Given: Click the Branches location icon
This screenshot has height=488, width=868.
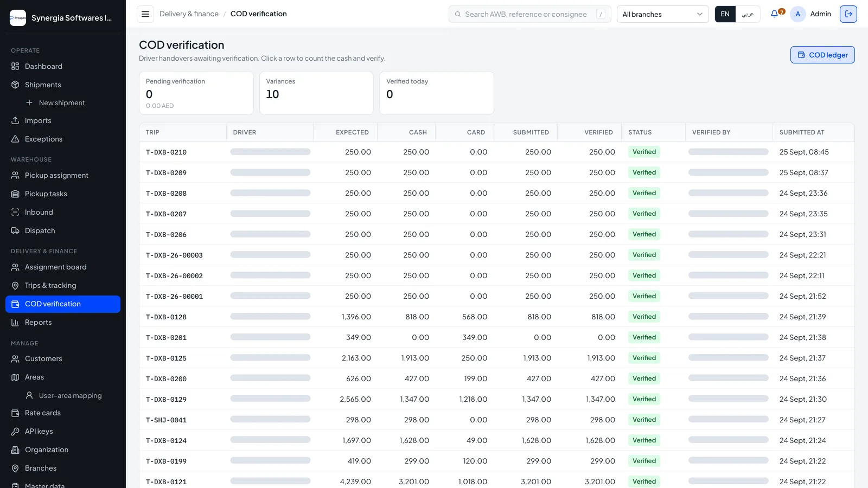Looking at the screenshot, I should 15,468.
